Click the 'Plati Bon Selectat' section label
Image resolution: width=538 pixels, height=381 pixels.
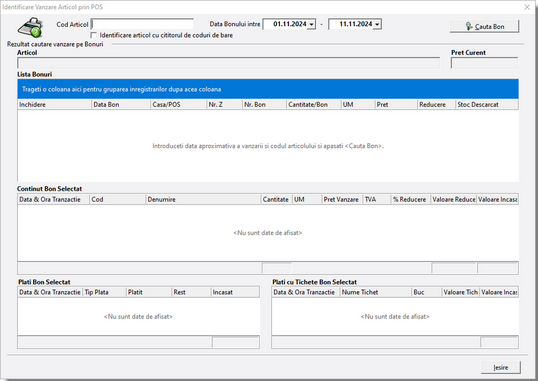coord(44,282)
